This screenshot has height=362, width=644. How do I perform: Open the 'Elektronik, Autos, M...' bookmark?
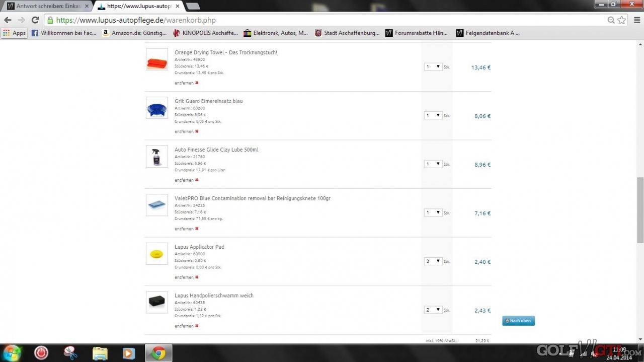276,33
